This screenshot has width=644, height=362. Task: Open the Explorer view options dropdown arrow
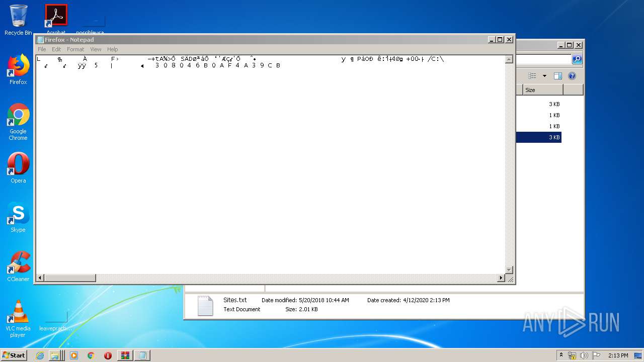(544, 76)
